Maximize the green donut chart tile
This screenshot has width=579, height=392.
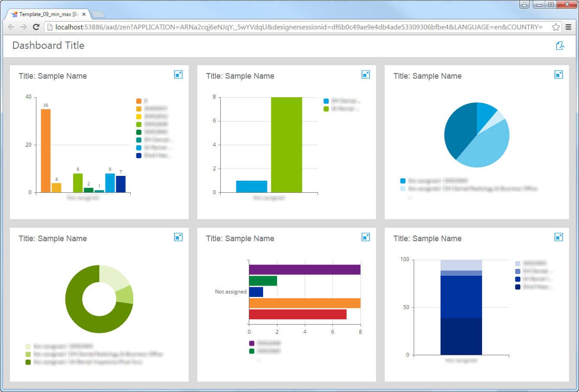178,237
